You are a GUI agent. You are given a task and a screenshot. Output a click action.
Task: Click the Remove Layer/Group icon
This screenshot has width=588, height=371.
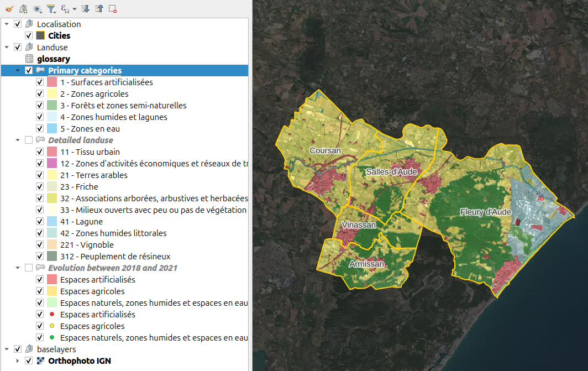[x=113, y=9]
